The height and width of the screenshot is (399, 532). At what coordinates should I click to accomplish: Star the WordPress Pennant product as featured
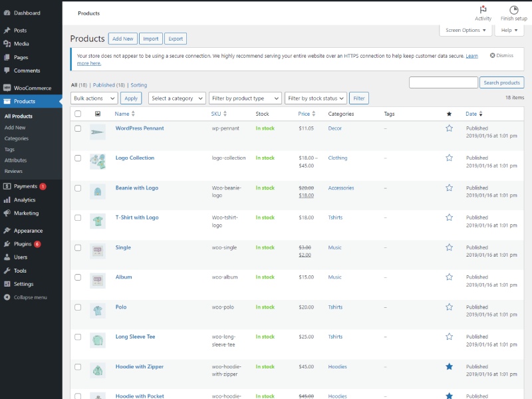click(x=449, y=128)
